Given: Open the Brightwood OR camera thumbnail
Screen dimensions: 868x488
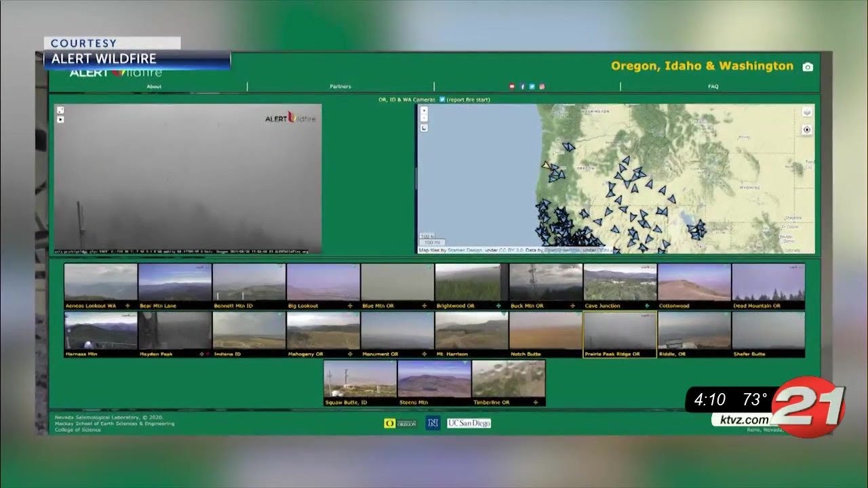Looking at the screenshot, I should click(x=471, y=286).
